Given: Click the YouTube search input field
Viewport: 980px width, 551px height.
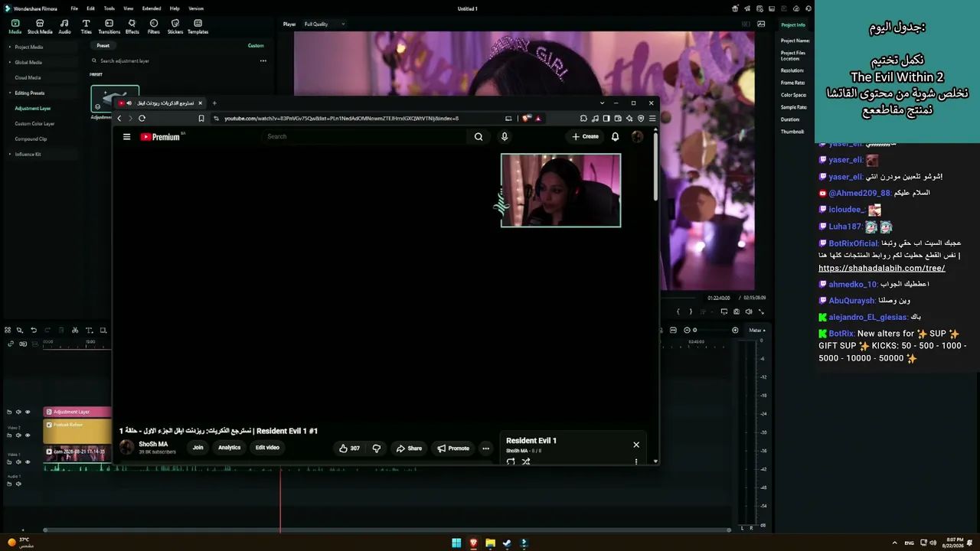Looking at the screenshot, I should [x=364, y=137].
